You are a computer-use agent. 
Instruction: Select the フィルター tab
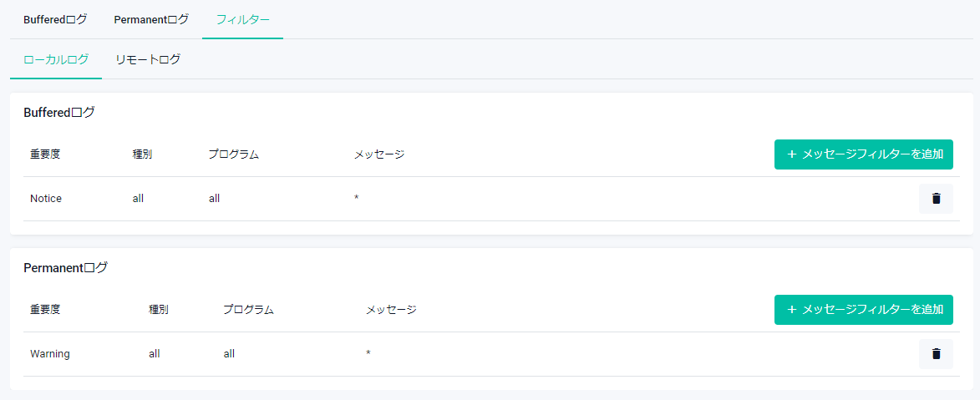click(242, 19)
